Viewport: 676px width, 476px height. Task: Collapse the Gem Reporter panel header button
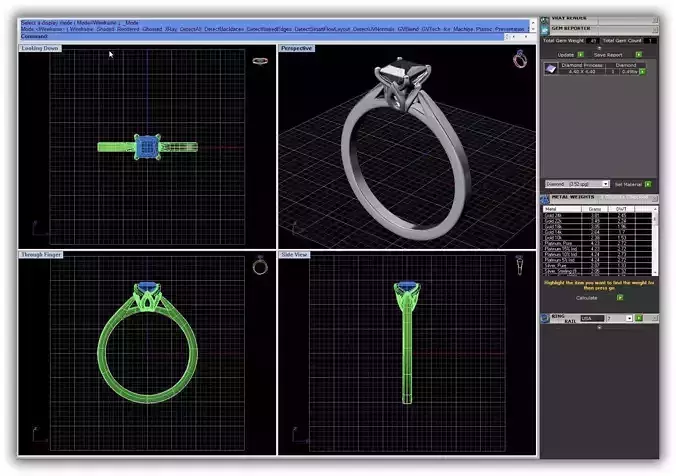pos(654,30)
